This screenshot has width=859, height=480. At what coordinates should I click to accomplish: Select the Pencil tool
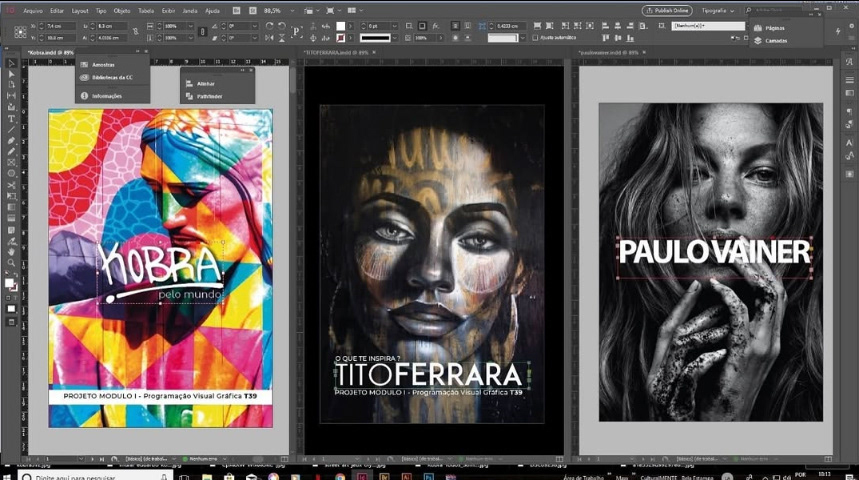click(11, 152)
